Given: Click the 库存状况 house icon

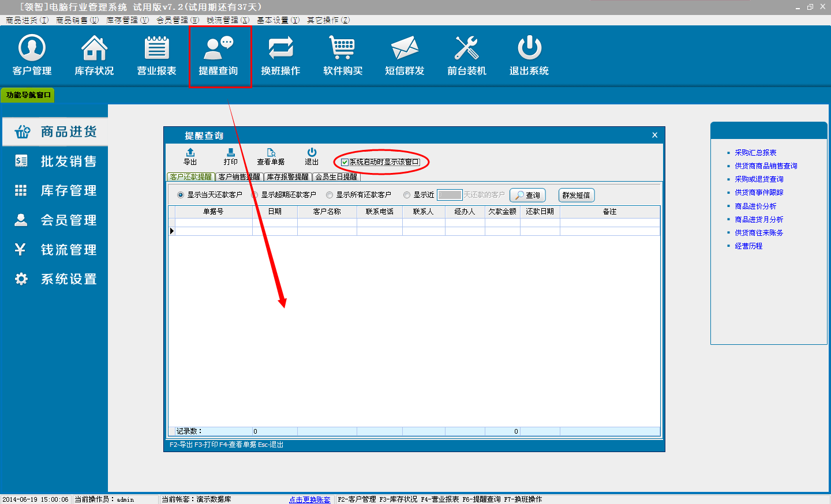Looking at the screenshot, I should [x=94, y=55].
